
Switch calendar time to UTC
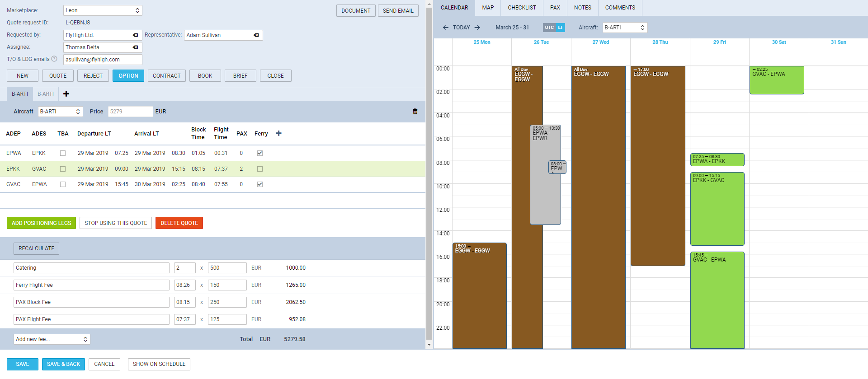(x=549, y=28)
